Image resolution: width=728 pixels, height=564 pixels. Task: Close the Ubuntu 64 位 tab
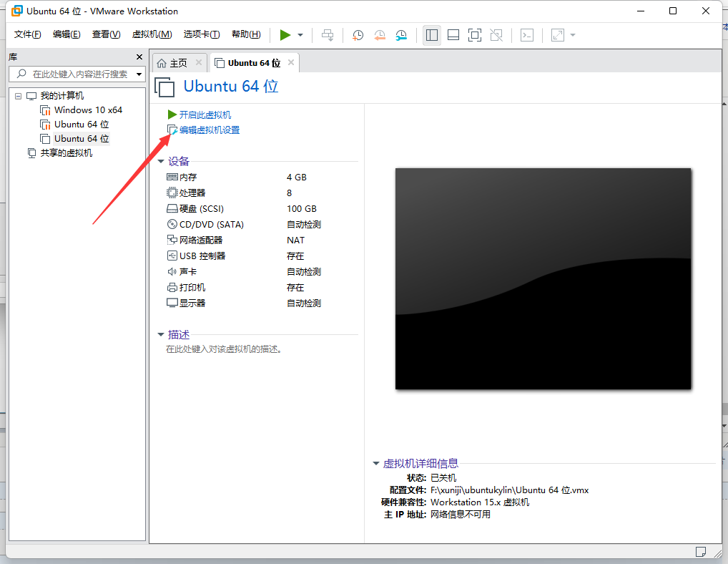(x=291, y=62)
